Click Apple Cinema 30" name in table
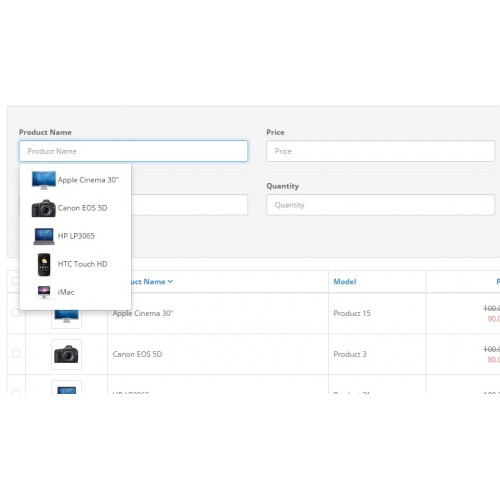 [143, 313]
